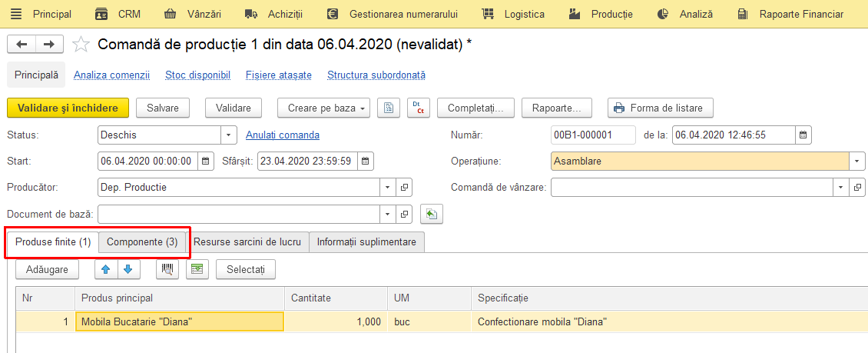Image resolution: width=868 pixels, height=353 pixels.
Task: Open the Producție section
Action: point(601,14)
